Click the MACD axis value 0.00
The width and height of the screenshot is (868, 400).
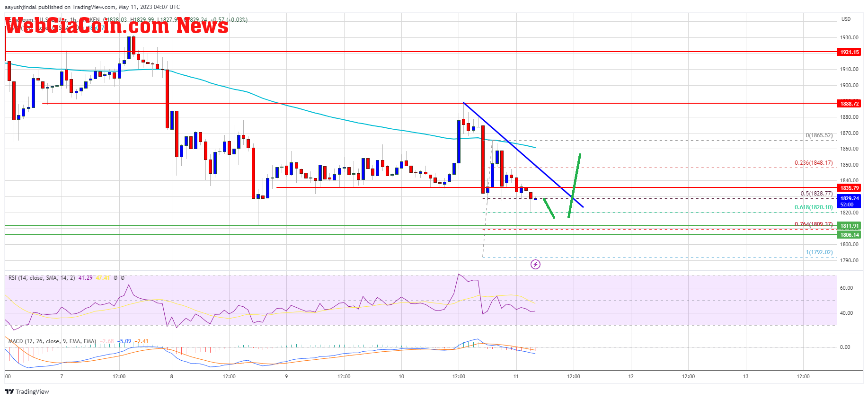tap(845, 347)
